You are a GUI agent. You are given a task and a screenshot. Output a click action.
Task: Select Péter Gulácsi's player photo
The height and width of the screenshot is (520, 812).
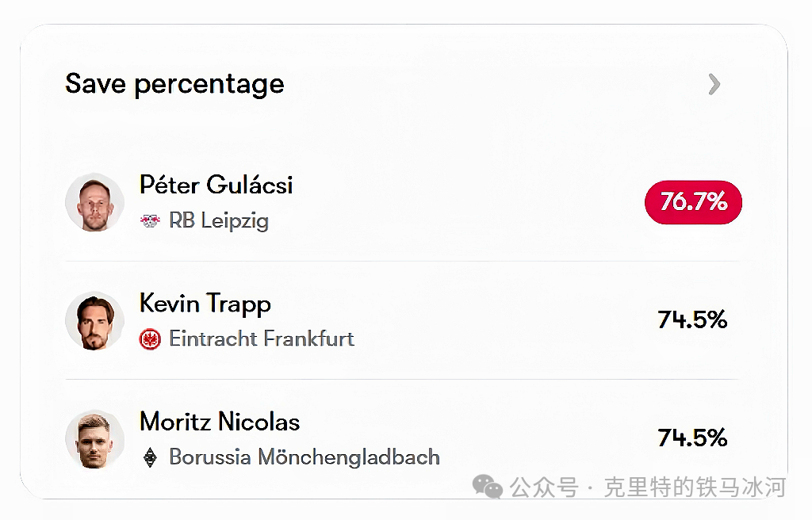point(95,202)
